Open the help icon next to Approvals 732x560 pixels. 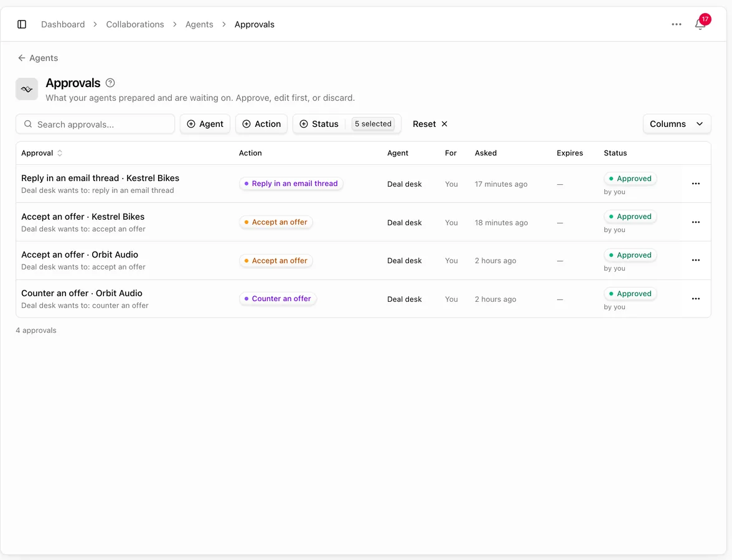point(110,83)
